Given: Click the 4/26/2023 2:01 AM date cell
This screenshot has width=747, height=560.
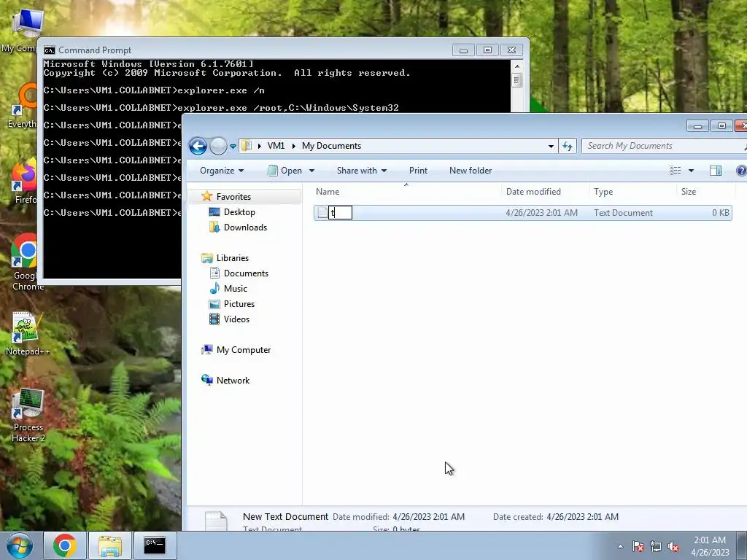Looking at the screenshot, I should [x=542, y=213].
